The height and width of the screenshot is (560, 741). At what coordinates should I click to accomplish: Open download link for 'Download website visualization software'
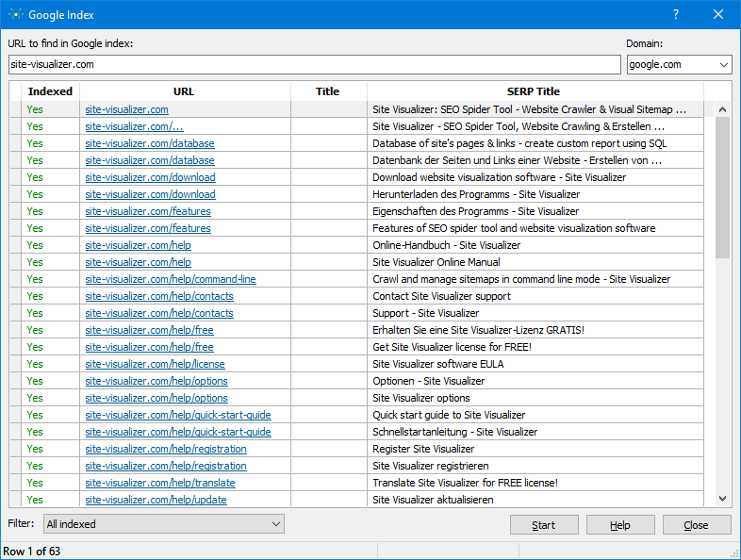click(150, 177)
